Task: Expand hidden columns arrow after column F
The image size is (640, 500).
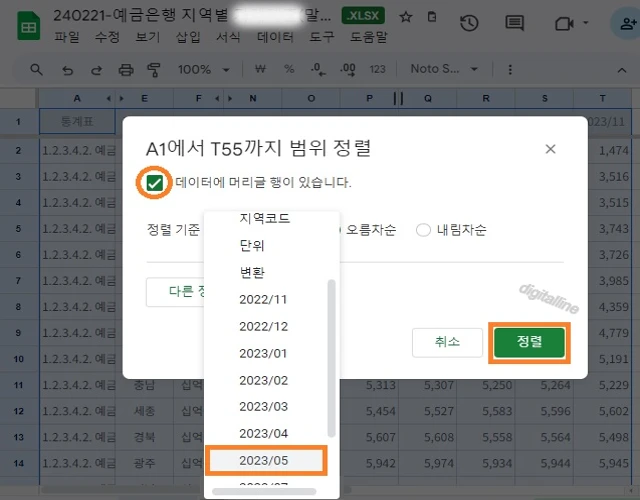Action: click(x=218, y=98)
